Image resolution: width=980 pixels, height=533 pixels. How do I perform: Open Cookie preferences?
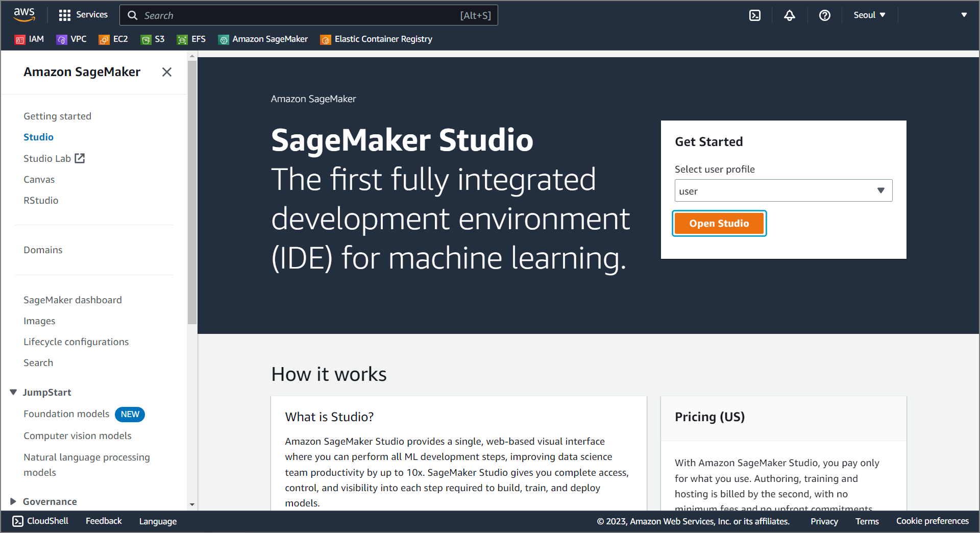933,521
